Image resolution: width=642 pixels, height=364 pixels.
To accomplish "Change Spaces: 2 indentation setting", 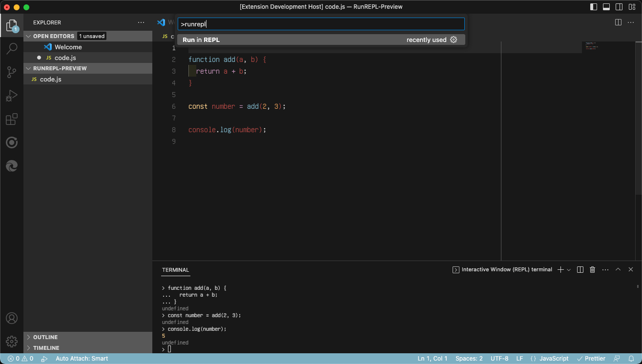I will pos(469,359).
